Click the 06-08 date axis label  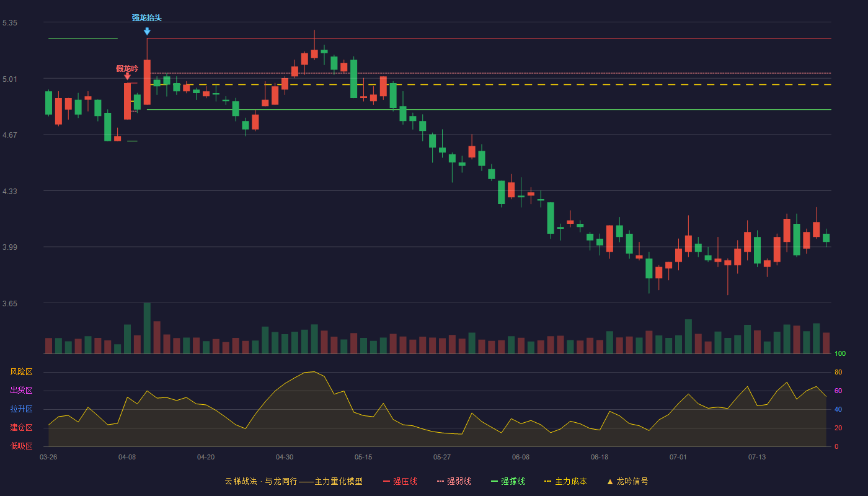point(521,457)
